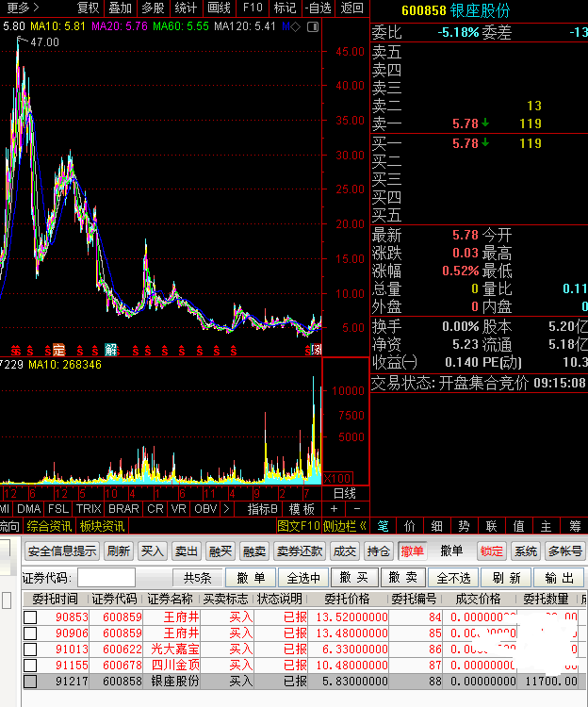Screen dimensions: 588x707
Task: Check the 90906 王府井 order checkbox
Action: [30, 633]
